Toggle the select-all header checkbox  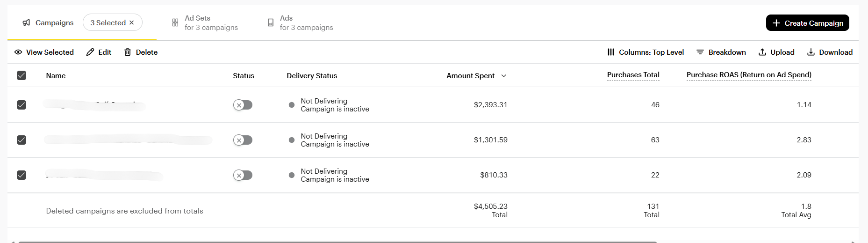[x=22, y=75]
